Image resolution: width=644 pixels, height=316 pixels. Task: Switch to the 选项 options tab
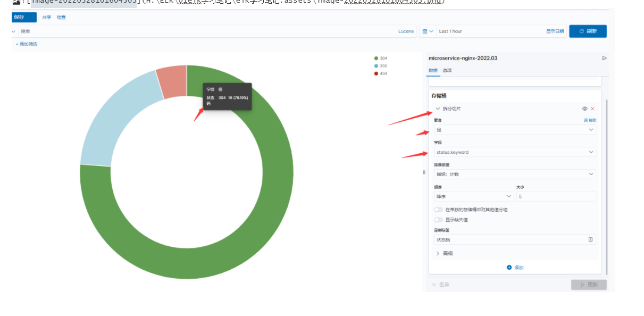point(447,70)
